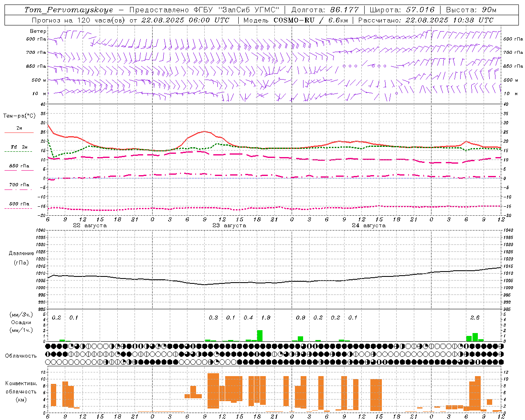Click the elevation text Высота: 90м

point(471,10)
